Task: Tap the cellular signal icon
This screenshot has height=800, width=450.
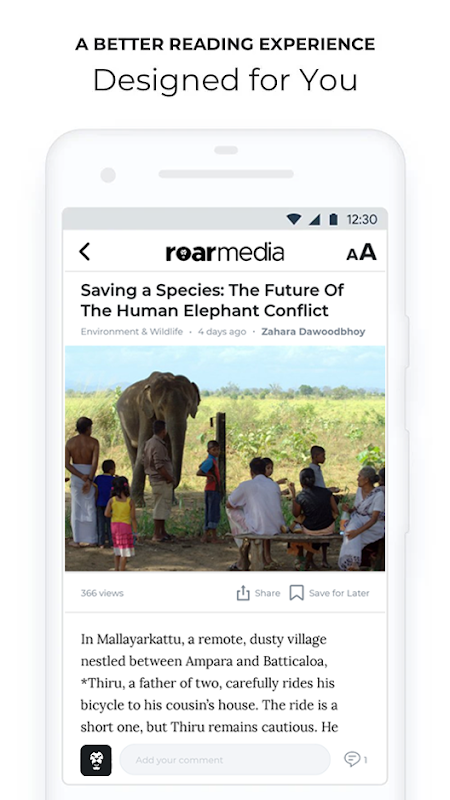Action: coord(314,219)
